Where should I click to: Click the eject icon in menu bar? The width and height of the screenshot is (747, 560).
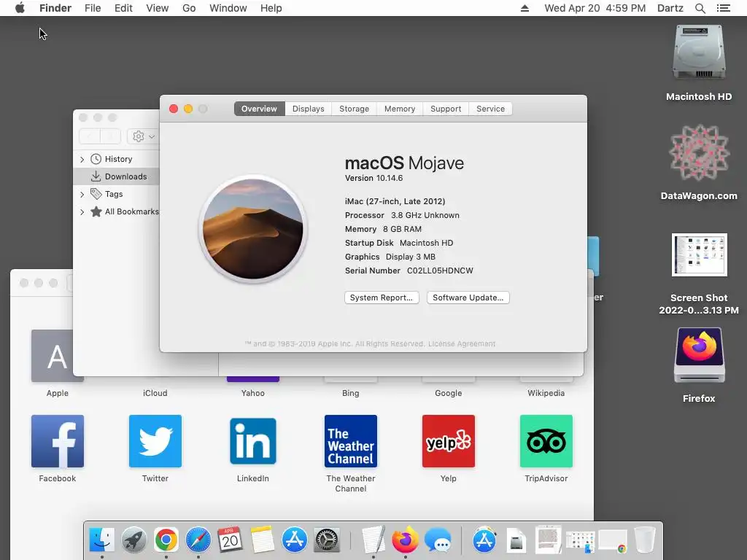525,8
